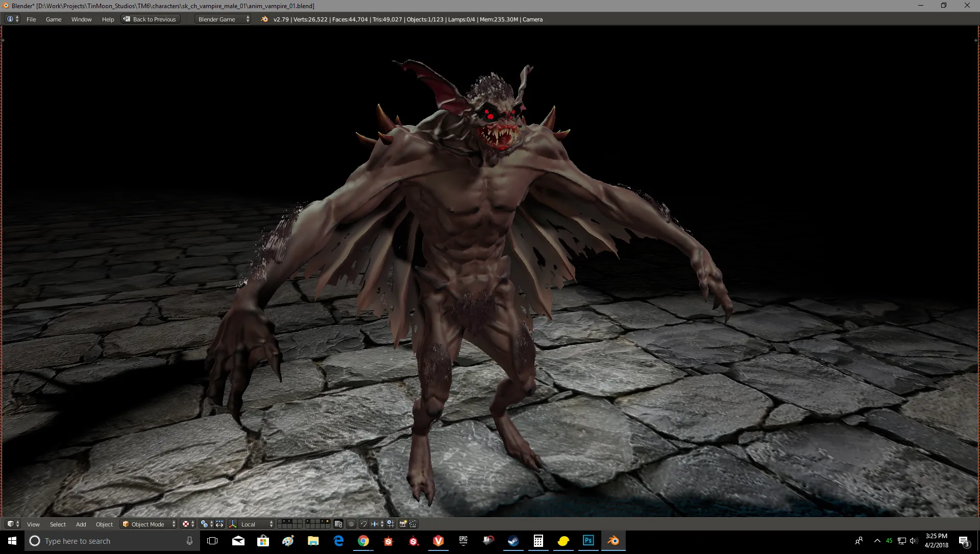Click the OpenGL render animation clapper icon
Viewport: 980px width, 554px height.
(413, 524)
